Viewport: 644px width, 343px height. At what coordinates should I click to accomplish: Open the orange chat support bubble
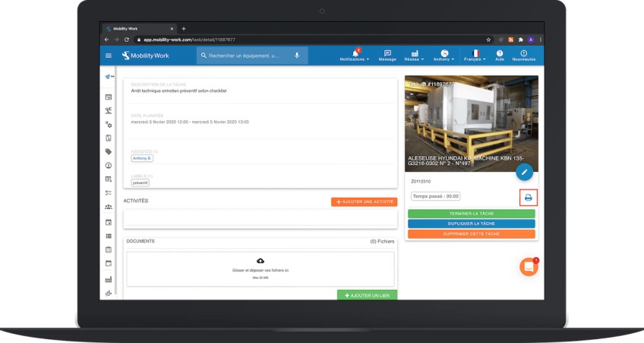(529, 267)
